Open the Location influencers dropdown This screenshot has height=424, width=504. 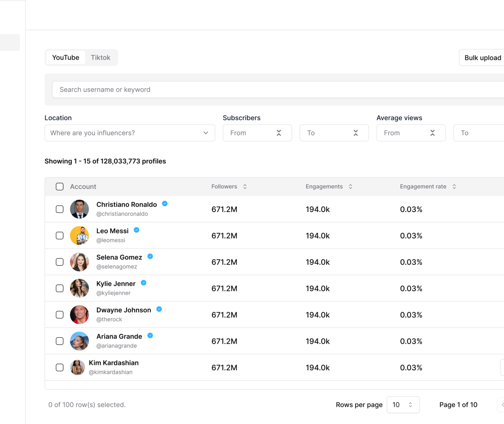tap(130, 133)
